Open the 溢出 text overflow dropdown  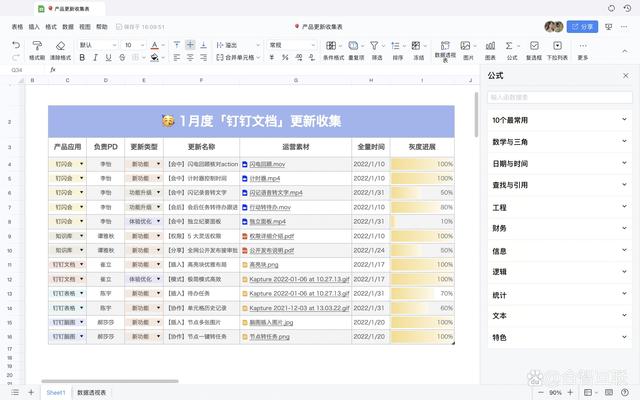pos(238,45)
